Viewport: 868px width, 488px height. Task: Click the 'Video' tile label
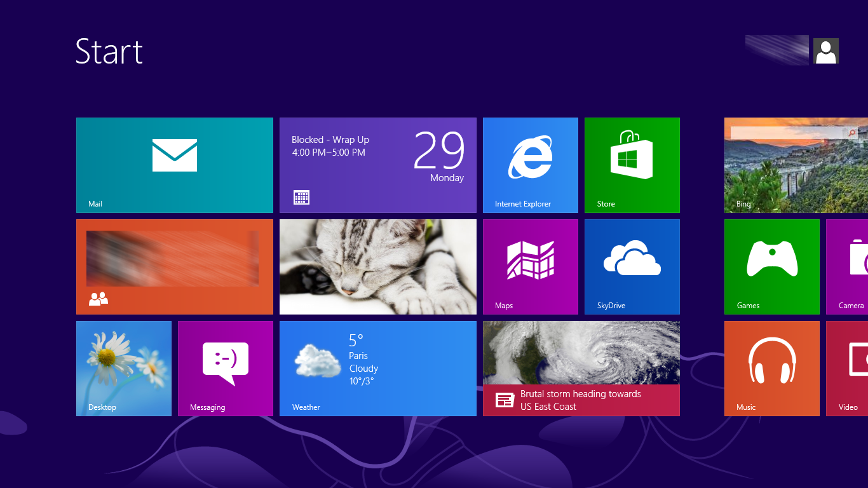848,407
